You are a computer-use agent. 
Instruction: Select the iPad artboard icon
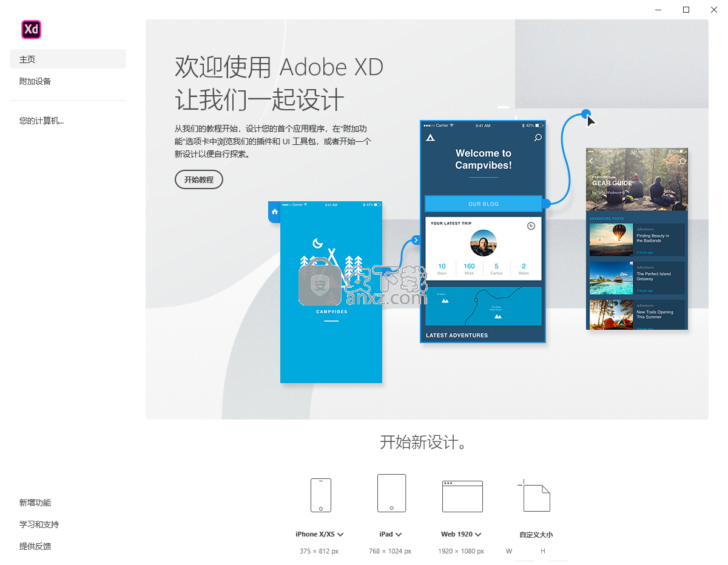pos(391,493)
